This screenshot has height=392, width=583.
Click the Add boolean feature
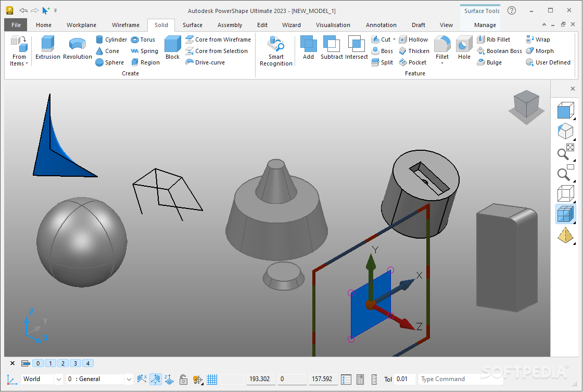(x=308, y=47)
